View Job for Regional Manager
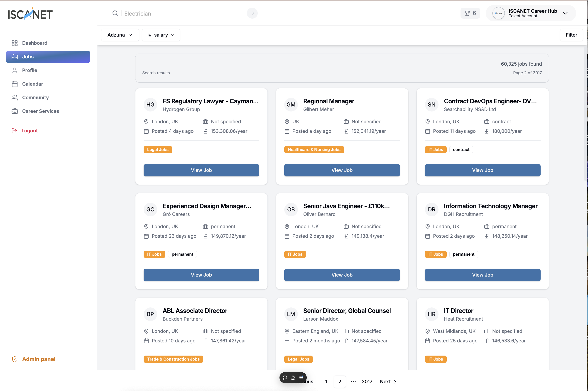Viewport: 588px width, 391px height. [342, 170]
